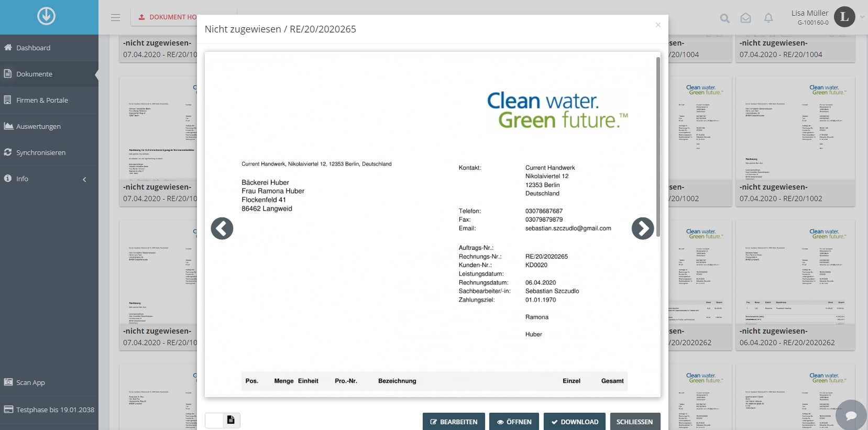Click the Gesamt column header

[x=612, y=381]
